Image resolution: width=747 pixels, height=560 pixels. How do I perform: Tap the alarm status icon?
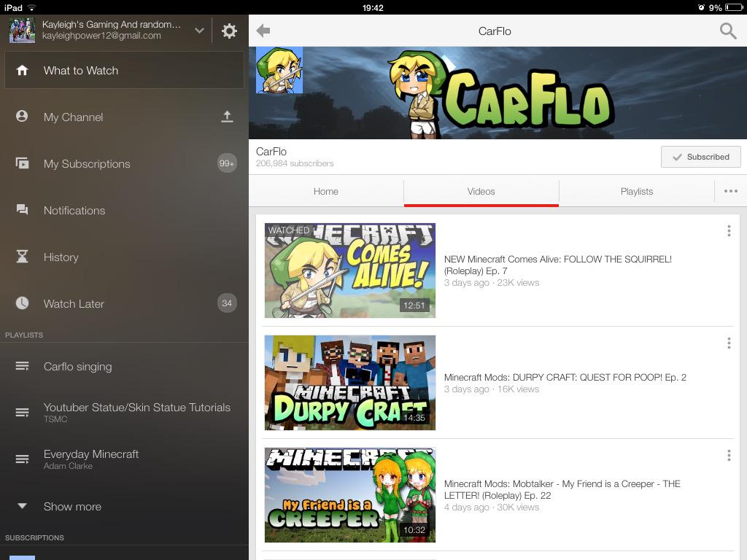[701, 7]
